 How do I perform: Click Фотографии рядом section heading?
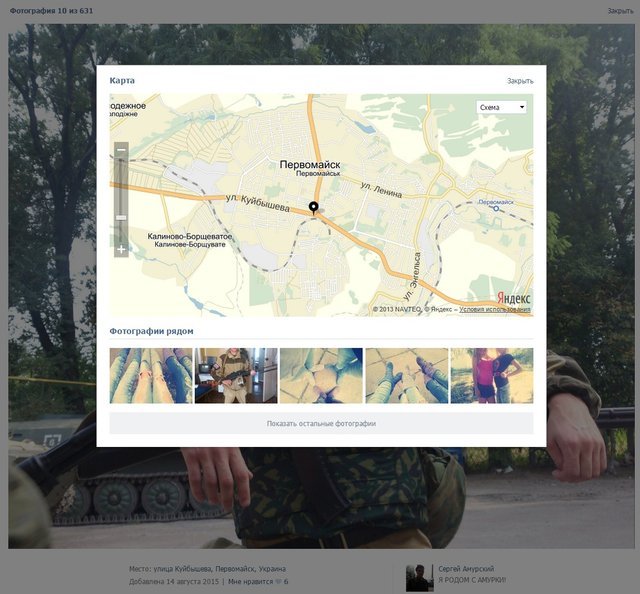[151, 331]
